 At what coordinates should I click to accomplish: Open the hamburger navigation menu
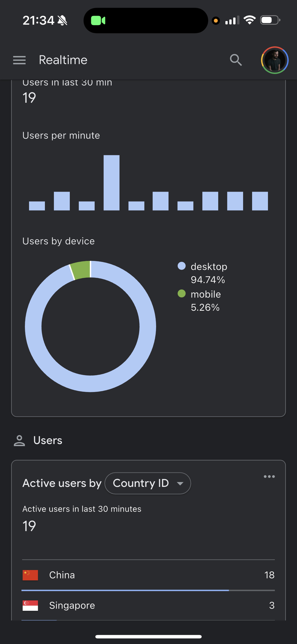pos(19,60)
